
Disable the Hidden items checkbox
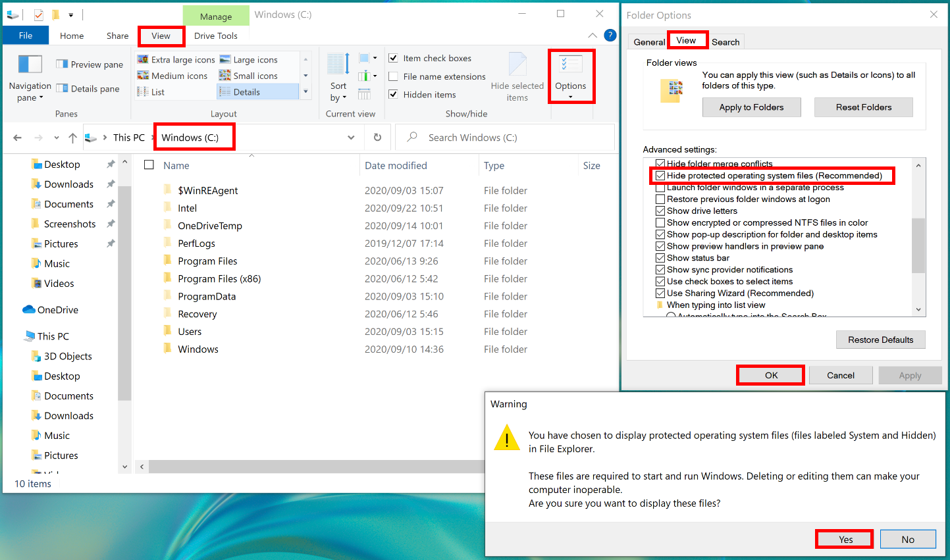click(x=393, y=94)
